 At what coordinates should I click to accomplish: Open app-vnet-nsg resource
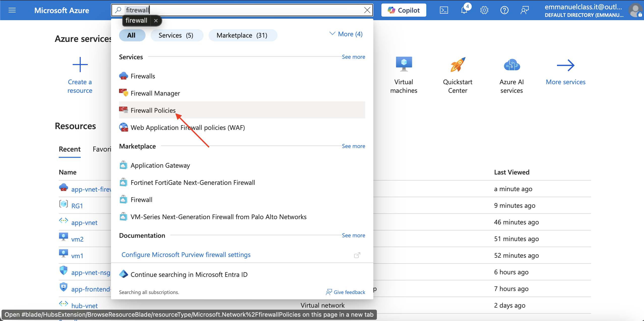point(91,272)
